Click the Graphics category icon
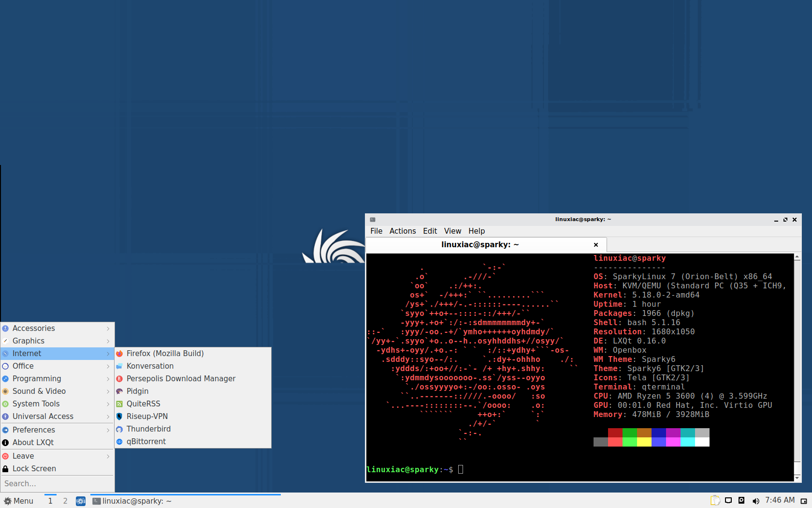Screen dimensions: 812x508 pos(5,341)
